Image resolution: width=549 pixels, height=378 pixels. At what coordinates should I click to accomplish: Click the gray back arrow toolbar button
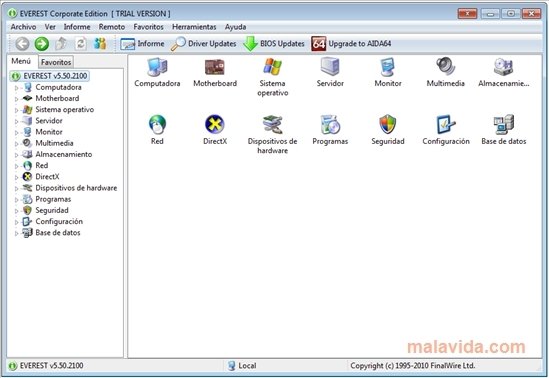tap(22, 44)
